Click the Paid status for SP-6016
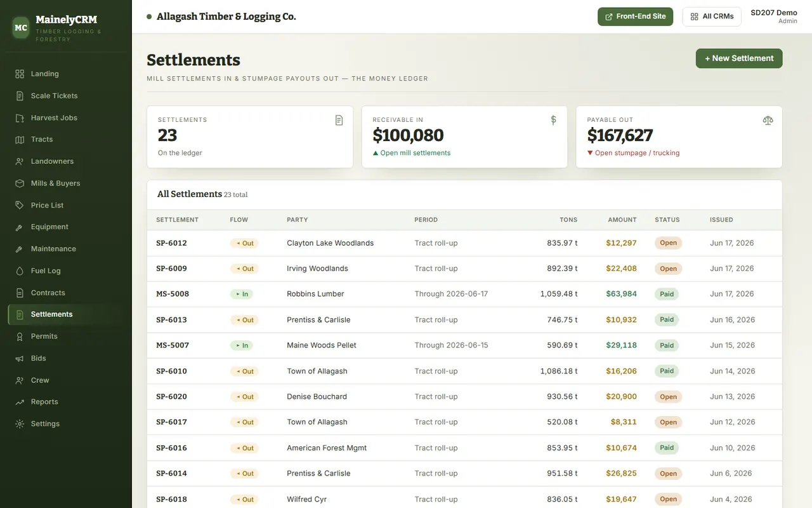 point(667,448)
